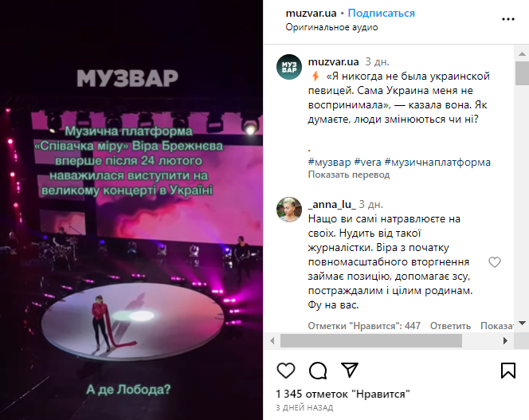Open muzvar.ua avatar in caption

click(x=289, y=67)
